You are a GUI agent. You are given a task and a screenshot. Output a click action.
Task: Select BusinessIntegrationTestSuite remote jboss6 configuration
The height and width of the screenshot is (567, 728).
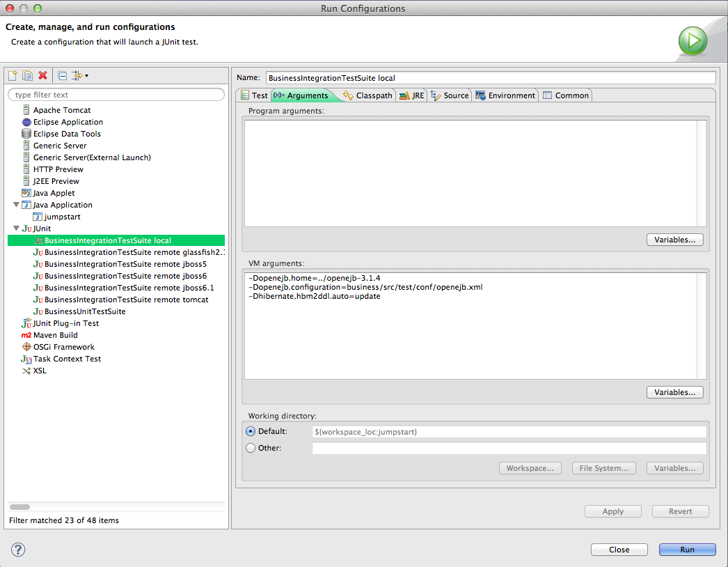(120, 276)
